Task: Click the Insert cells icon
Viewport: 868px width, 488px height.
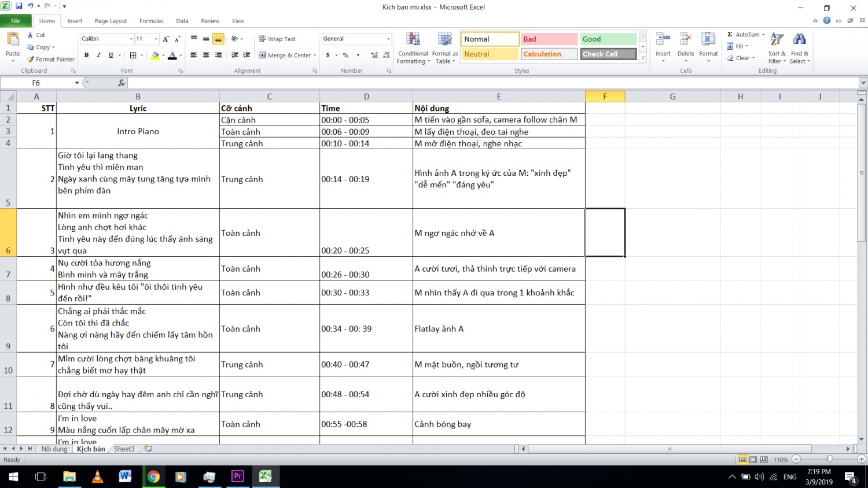Action: [x=663, y=40]
